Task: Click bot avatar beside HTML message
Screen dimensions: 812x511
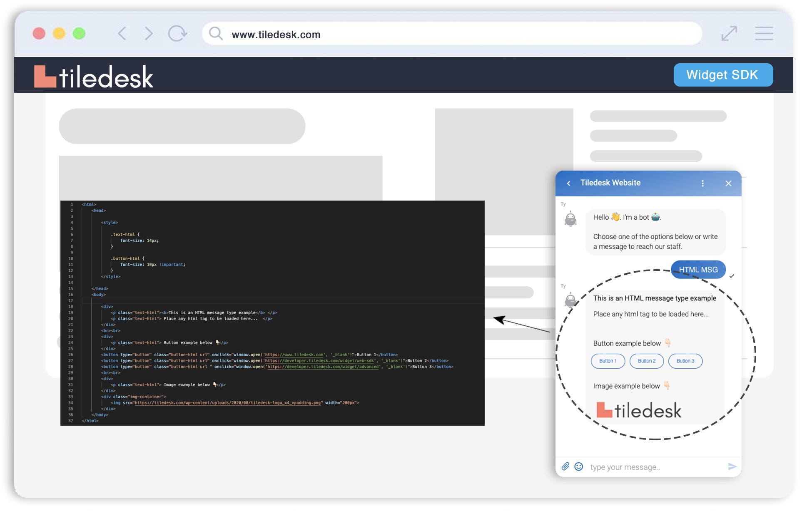Action: pyautogui.click(x=570, y=300)
